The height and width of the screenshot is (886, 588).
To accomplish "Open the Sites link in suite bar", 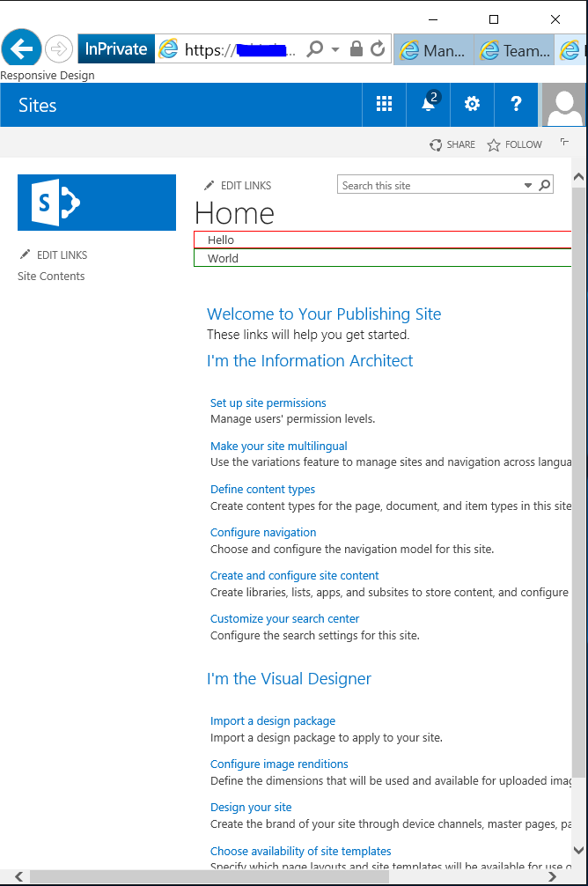I will (37, 105).
